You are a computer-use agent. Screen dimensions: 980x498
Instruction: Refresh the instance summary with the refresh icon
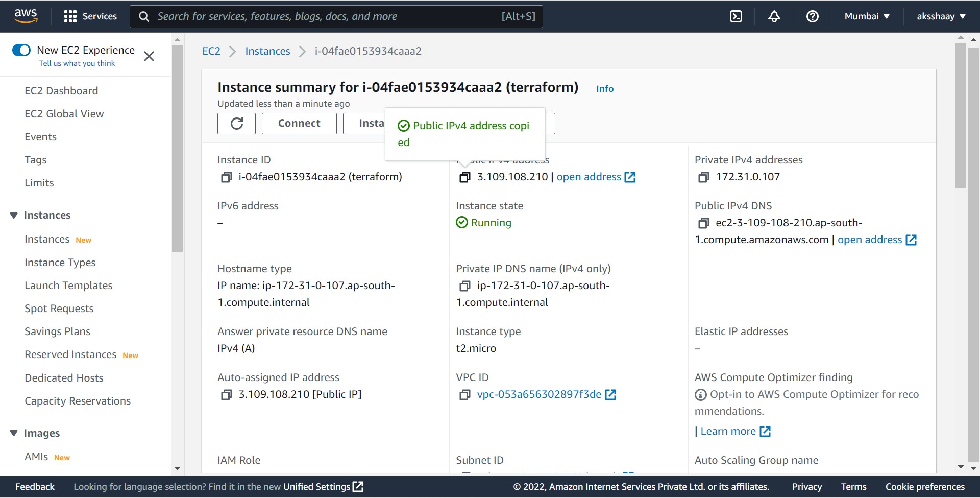[x=236, y=123]
